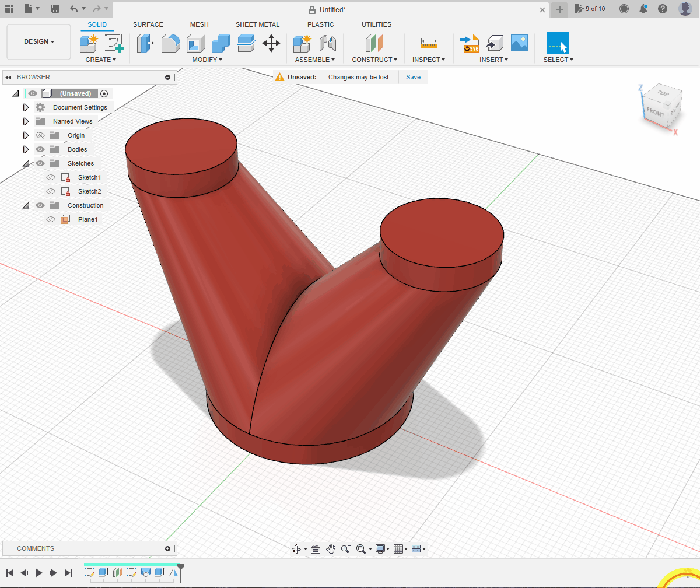Collapse the Sketches folder in browser

26,163
